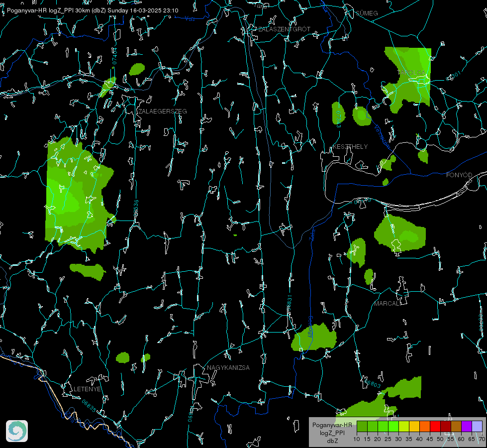Viewport: 487px width, 448px height.
Task: Click the yellow 35-40 dBZ swatch
Action: click(414, 426)
